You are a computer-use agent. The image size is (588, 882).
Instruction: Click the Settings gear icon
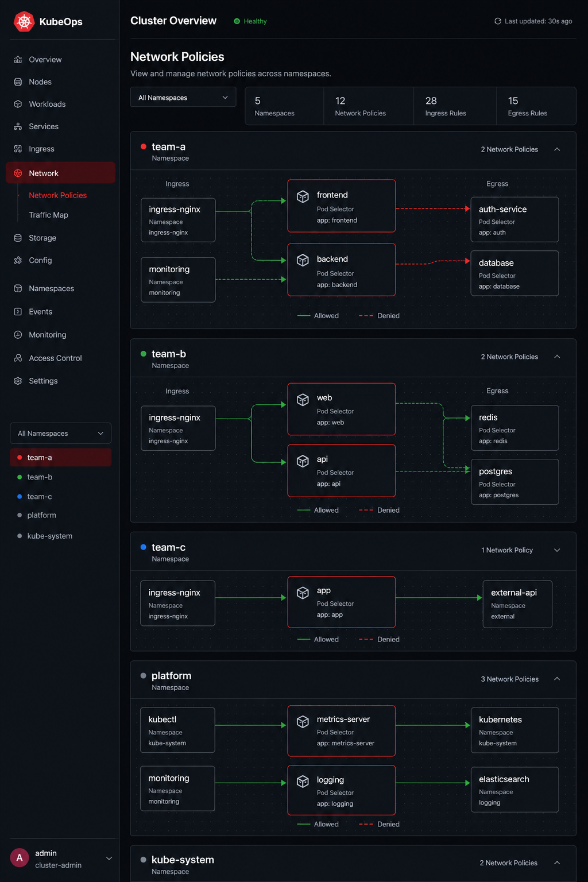(x=18, y=381)
